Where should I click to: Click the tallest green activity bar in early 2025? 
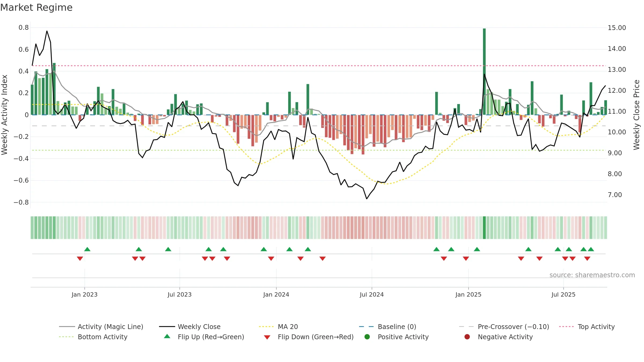484,72
